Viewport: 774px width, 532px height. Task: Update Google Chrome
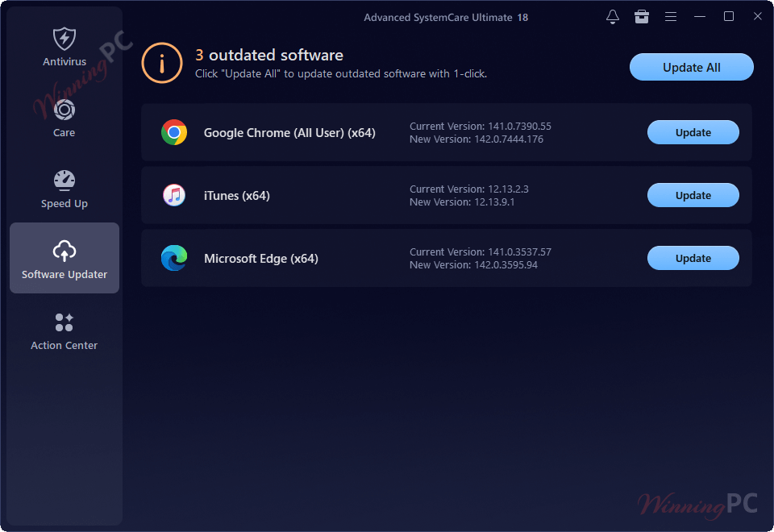[x=693, y=132]
